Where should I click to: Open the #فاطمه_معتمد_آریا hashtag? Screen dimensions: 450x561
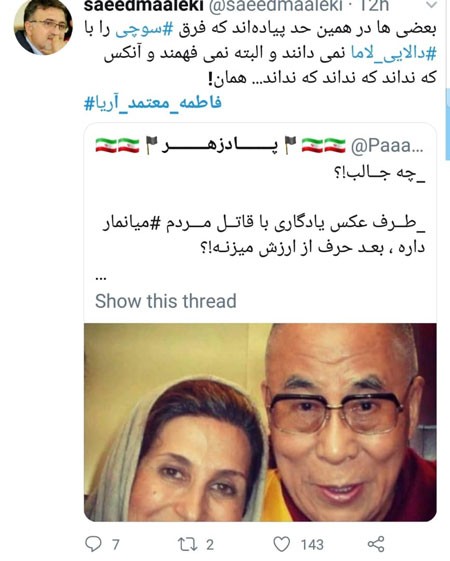click(x=153, y=103)
